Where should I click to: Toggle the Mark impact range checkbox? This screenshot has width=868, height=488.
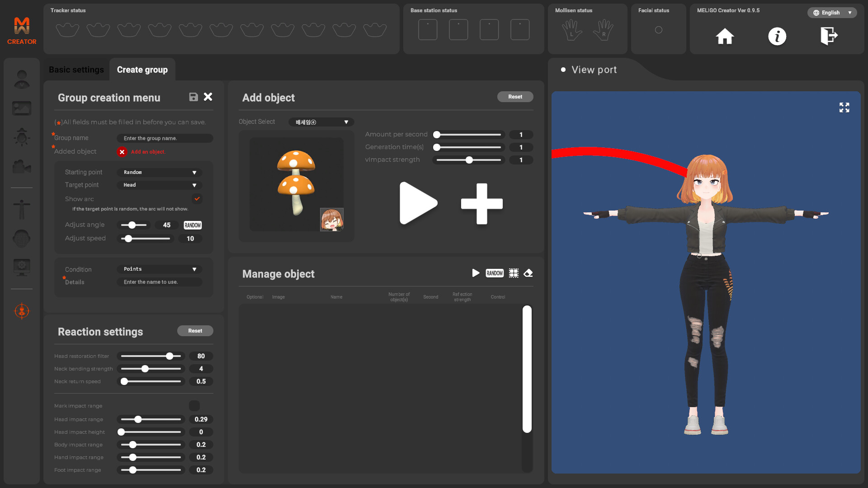click(x=194, y=406)
